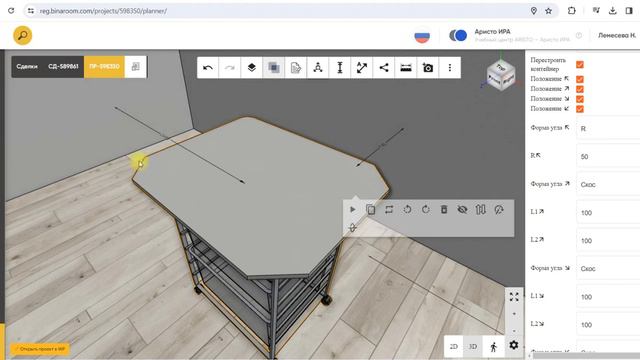Edit top-right L1 field value 100
640x360 pixels.
click(x=608, y=213)
